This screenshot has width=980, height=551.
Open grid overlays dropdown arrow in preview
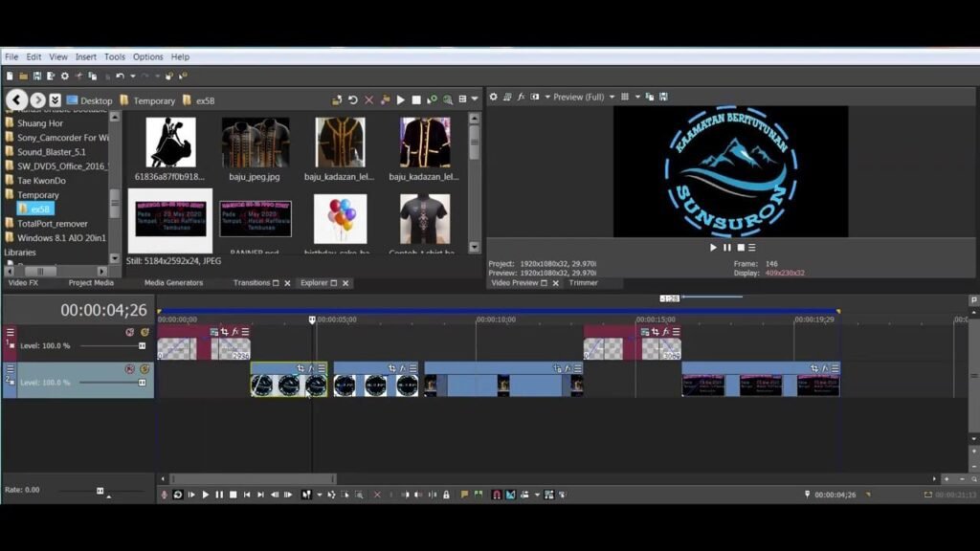[x=637, y=97]
